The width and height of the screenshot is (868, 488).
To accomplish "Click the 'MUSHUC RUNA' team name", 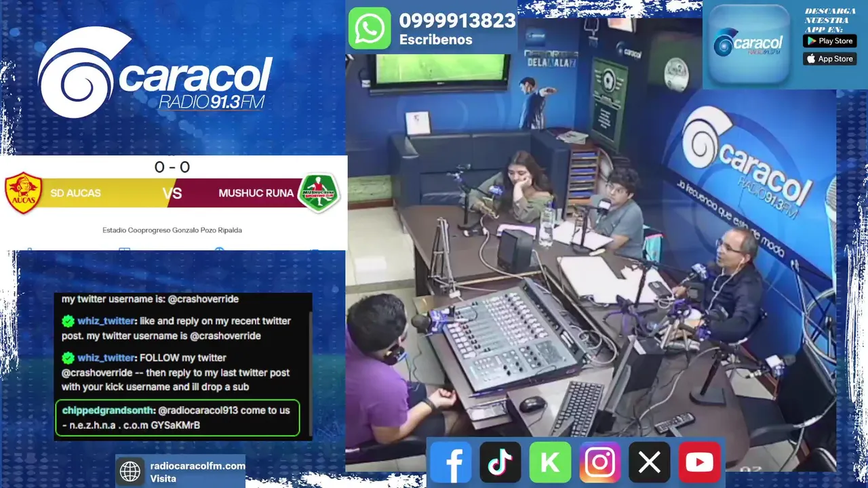I will pyautogui.click(x=256, y=193).
